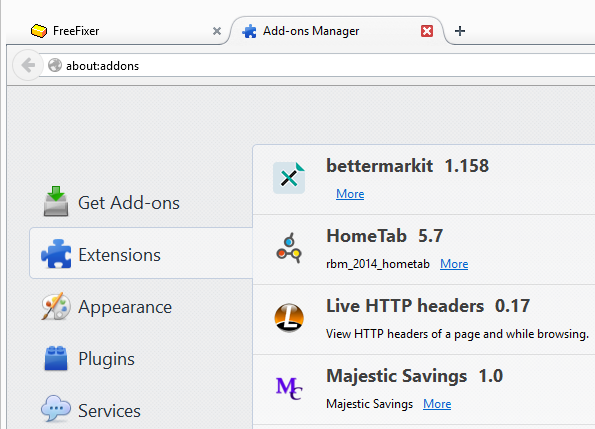Select Live HTTP headers 0.17 title

click(x=428, y=305)
